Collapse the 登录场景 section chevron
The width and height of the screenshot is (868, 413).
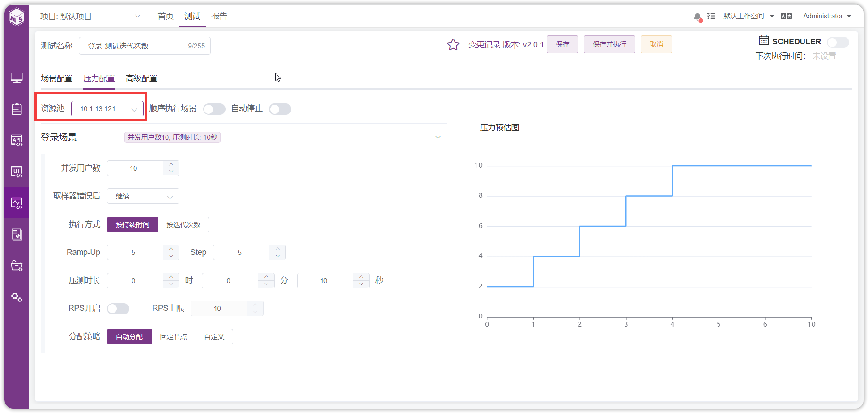point(438,137)
